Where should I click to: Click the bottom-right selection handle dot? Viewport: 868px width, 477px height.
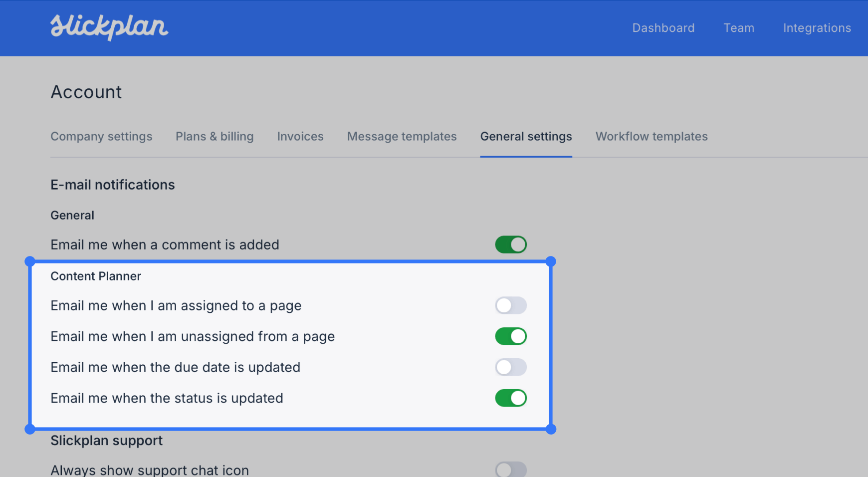coord(551,430)
